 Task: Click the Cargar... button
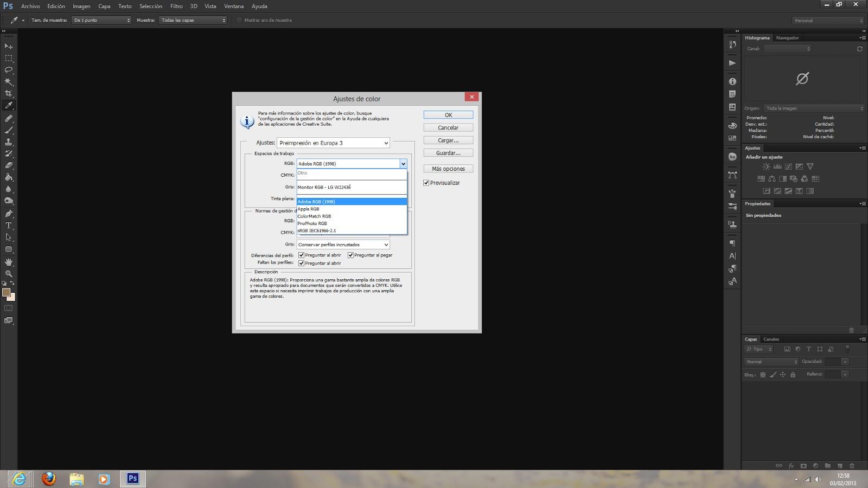[x=448, y=140]
